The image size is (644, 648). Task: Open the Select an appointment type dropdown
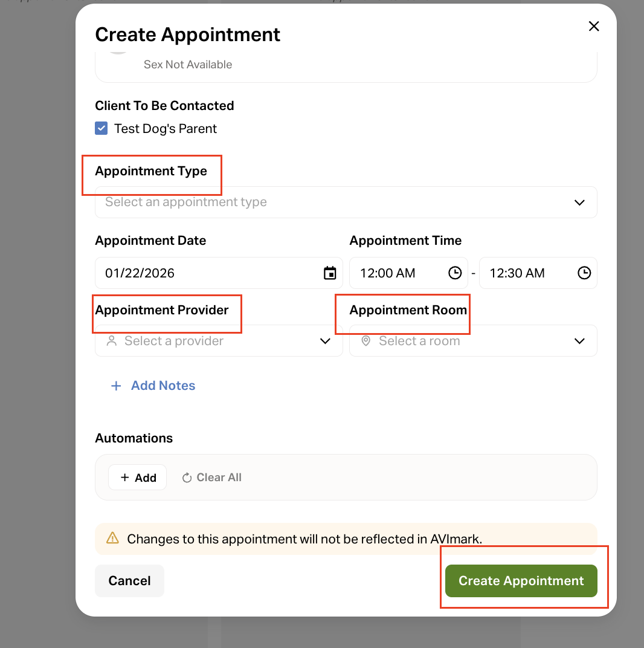tap(346, 202)
